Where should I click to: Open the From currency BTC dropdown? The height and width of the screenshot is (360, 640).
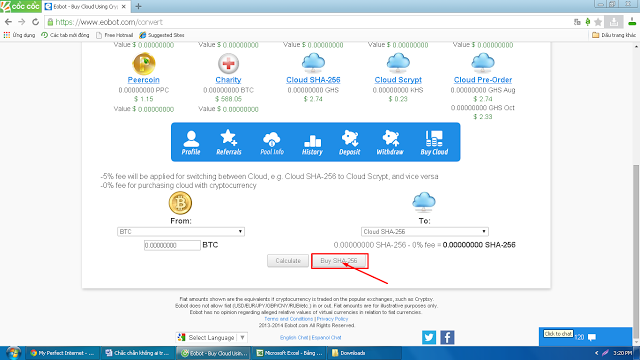pyautogui.click(x=180, y=231)
